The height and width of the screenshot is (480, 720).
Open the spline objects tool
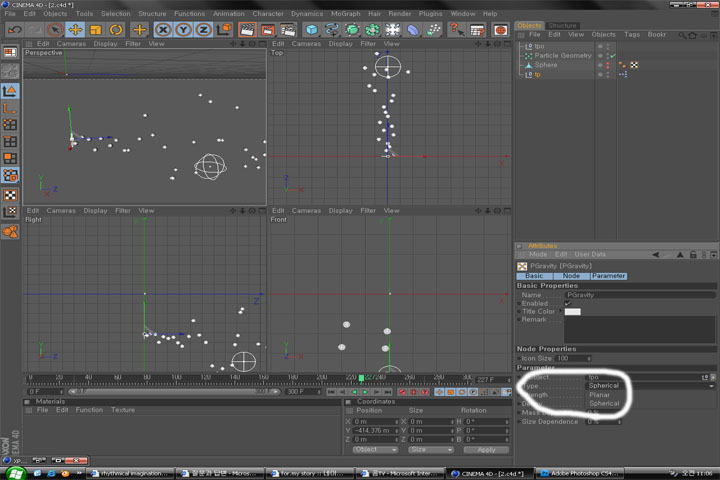pos(332,30)
